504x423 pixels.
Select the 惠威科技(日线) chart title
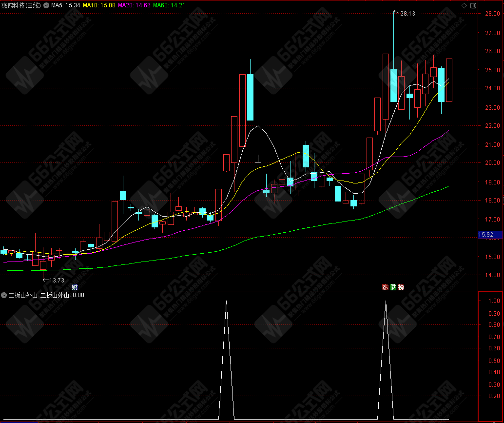21,5
